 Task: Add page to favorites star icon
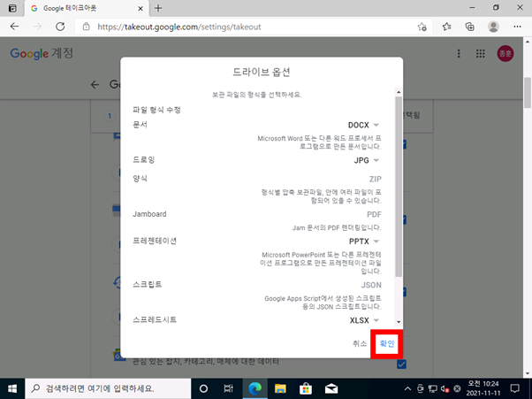pyautogui.click(x=422, y=27)
